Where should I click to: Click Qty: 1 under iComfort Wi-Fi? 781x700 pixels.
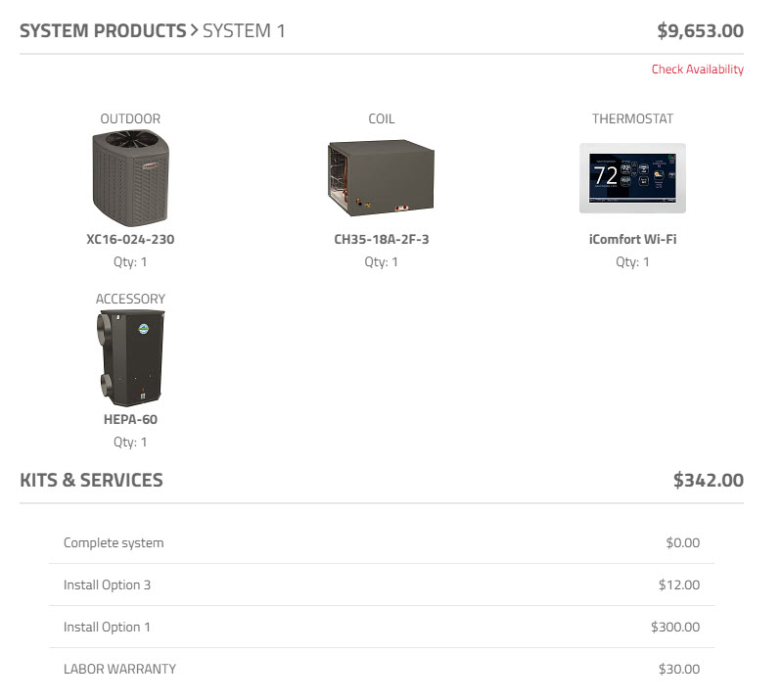[x=632, y=262]
